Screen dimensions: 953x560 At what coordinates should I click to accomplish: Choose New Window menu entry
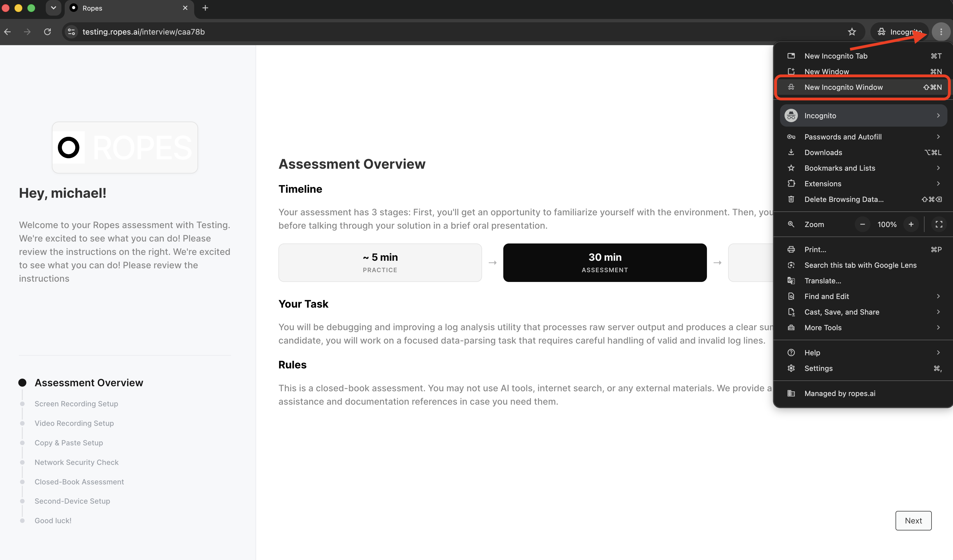point(864,71)
